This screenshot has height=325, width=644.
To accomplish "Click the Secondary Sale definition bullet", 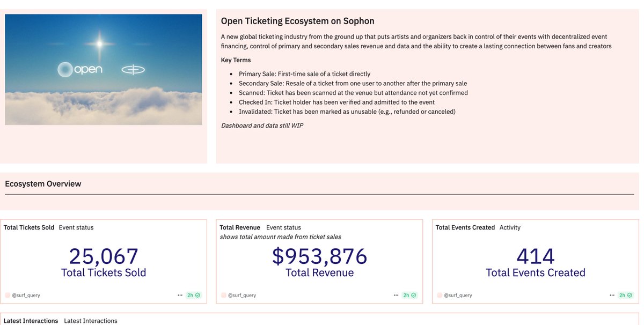I will point(353,84).
